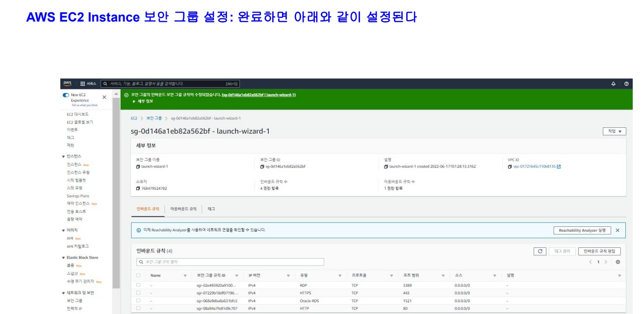Refresh the inbound rules list
This screenshot has height=314, width=644.
click(540, 251)
